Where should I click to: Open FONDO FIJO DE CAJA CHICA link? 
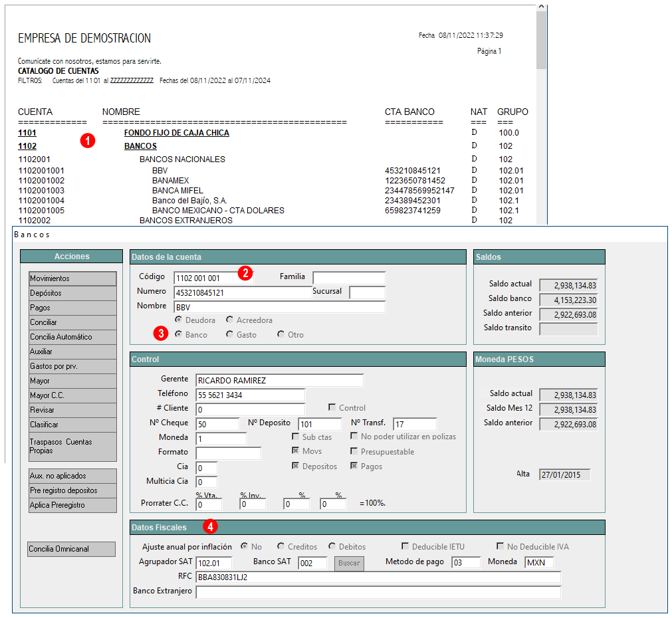click(x=177, y=133)
